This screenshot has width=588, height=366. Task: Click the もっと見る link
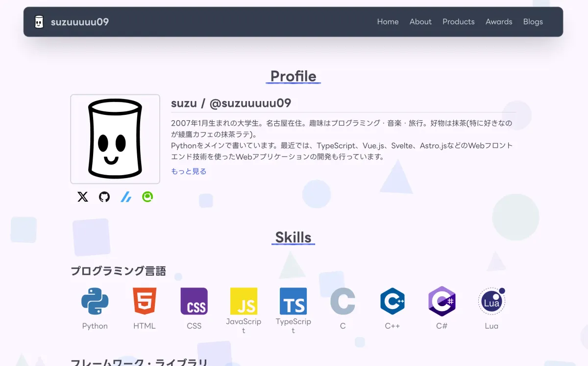(188, 171)
